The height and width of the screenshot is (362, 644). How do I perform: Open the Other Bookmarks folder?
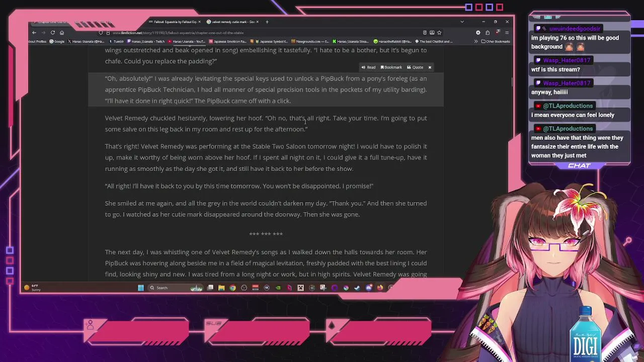click(x=496, y=41)
